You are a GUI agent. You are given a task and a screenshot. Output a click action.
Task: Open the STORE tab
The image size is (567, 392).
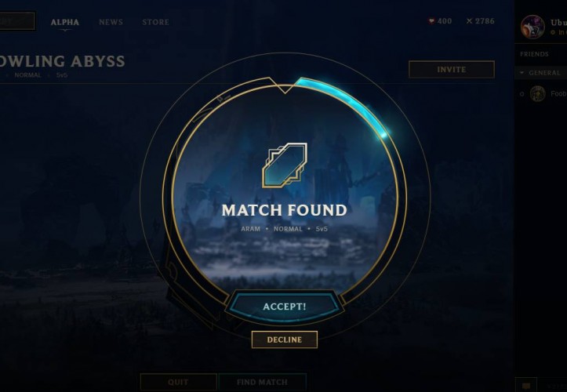pos(155,22)
